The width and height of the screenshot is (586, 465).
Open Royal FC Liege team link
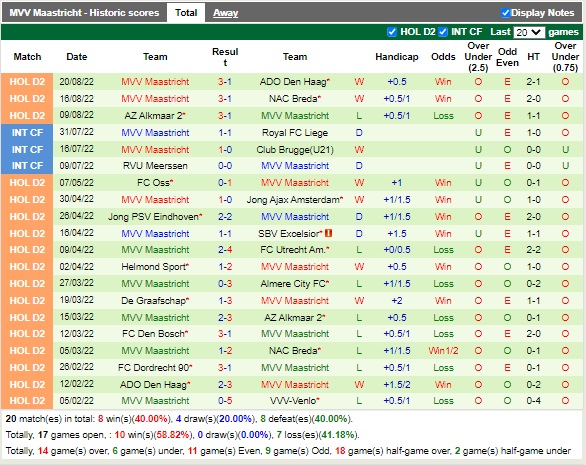coord(295,133)
